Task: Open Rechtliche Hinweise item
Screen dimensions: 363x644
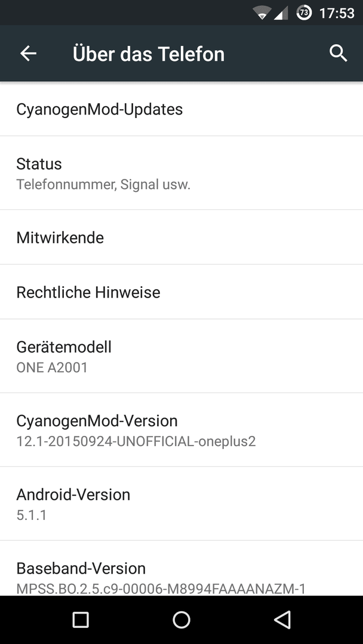Action: [x=181, y=292]
